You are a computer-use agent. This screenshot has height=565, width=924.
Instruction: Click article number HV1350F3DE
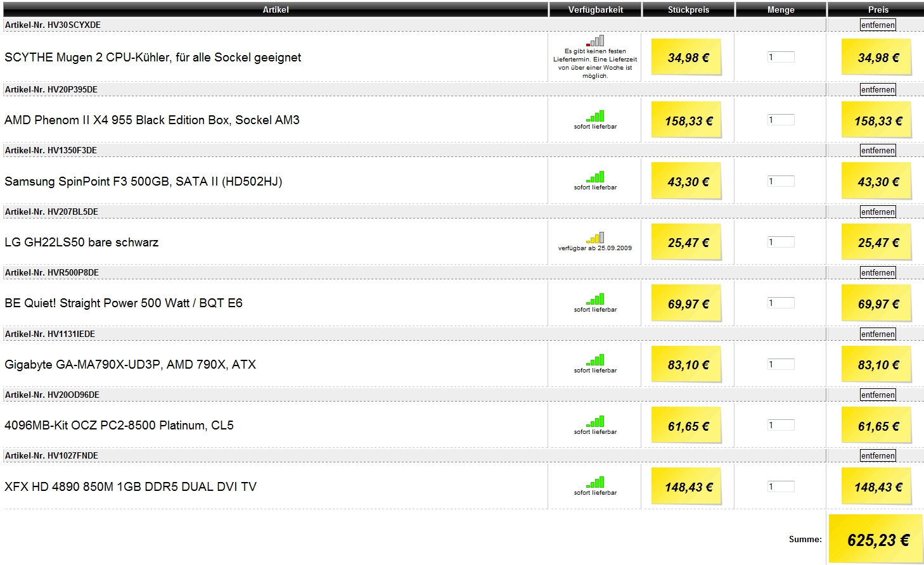72,150
